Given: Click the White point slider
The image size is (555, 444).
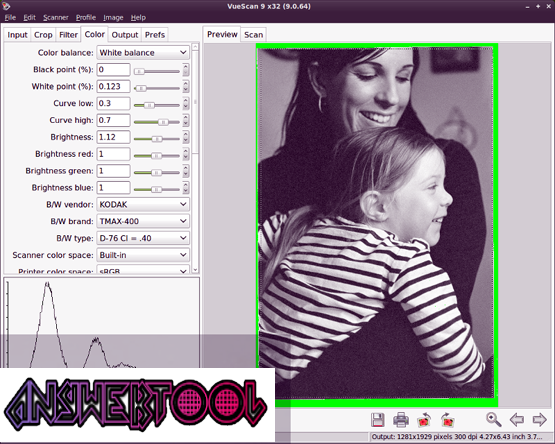Looking at the screenshot, I should point(157,88).
